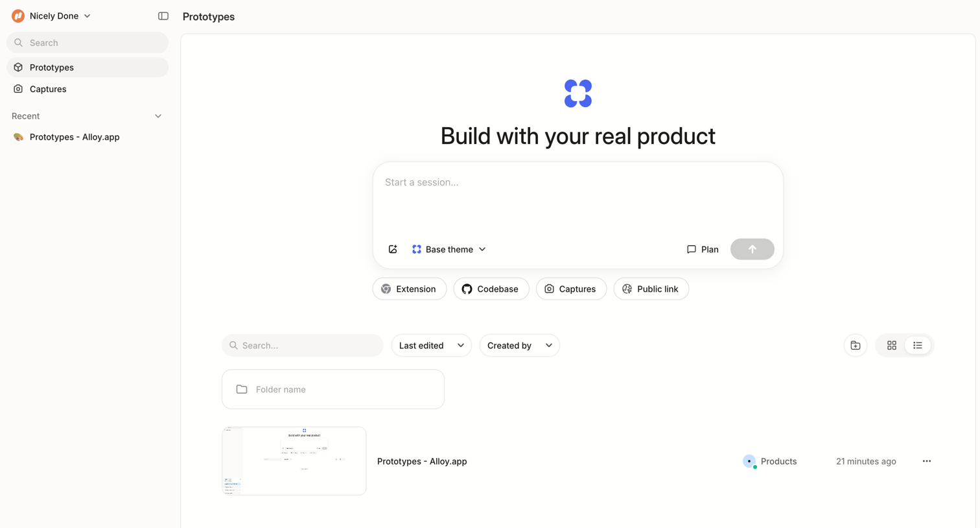Click the Products label in the row
Screen dimensions: 980x528
point(778,461)
